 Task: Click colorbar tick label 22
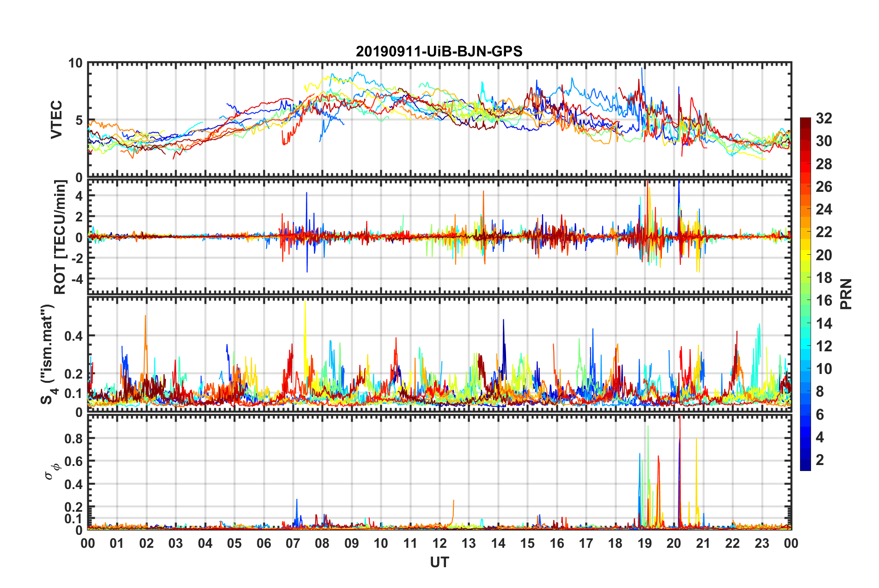(824, 232)
